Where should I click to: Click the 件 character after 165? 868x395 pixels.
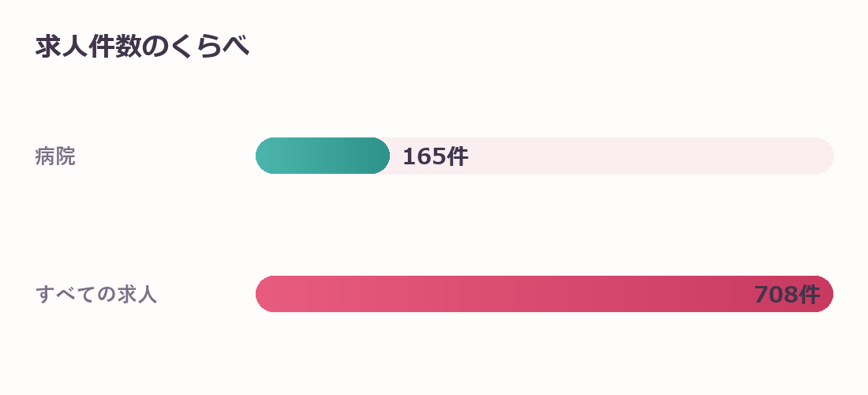[458, 156]
